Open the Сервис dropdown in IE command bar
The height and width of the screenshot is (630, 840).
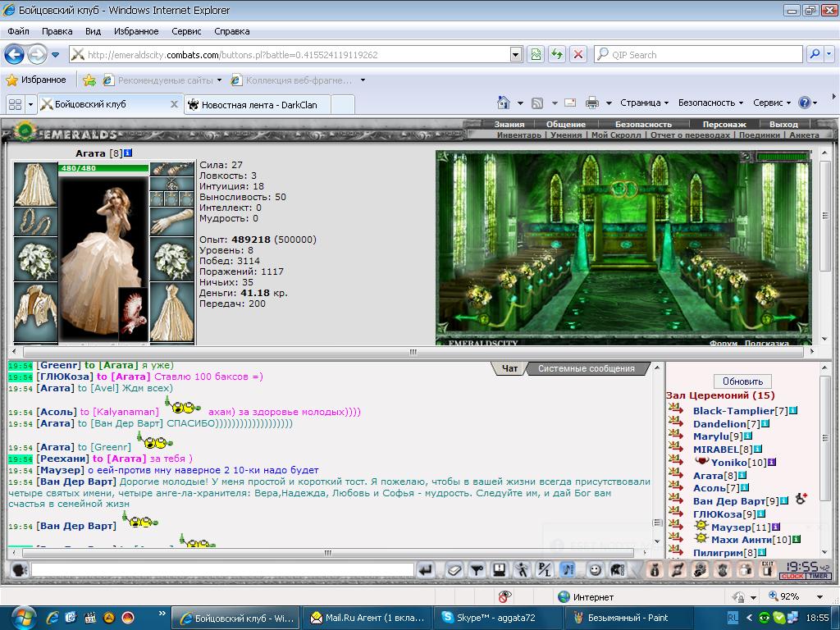[x=772, y=103]
